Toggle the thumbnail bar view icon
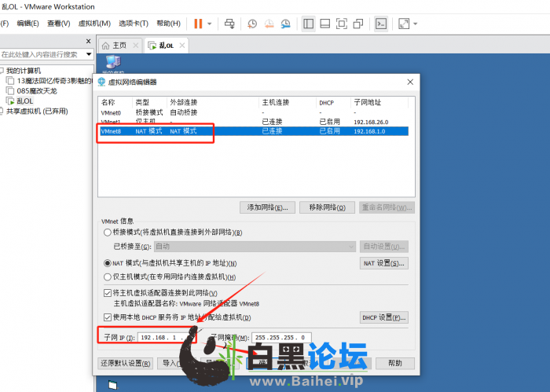 click(x=324, y=24)
